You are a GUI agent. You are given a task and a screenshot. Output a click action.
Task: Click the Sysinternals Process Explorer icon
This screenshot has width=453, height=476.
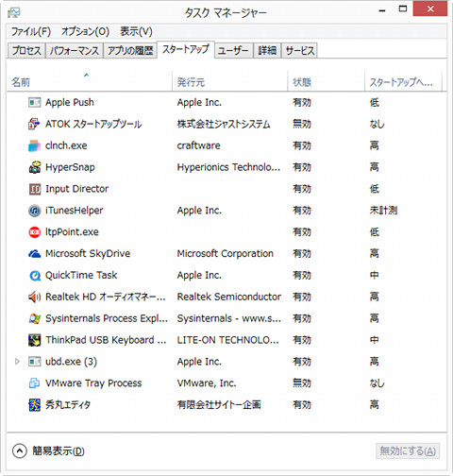click(35, 318)
